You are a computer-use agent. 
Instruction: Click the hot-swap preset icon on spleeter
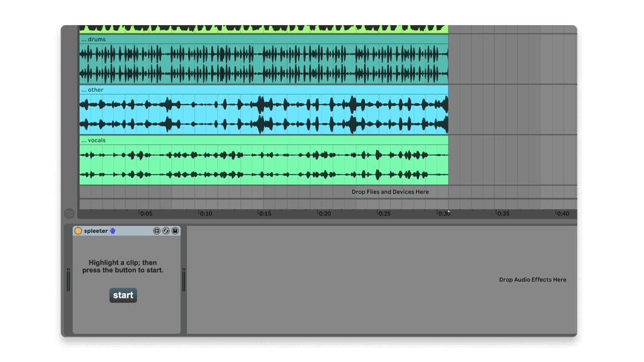pyautogui.click(x=165, y=231)
